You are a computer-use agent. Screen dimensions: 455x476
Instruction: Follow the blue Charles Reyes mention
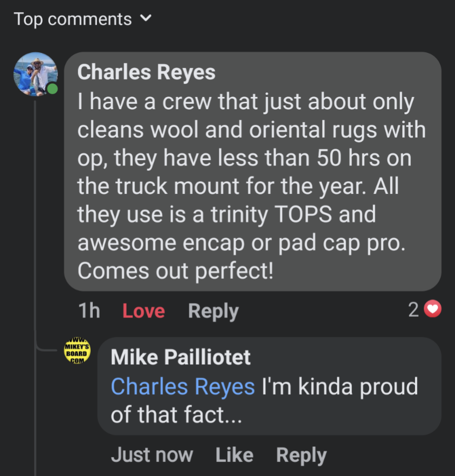[182, 386]
